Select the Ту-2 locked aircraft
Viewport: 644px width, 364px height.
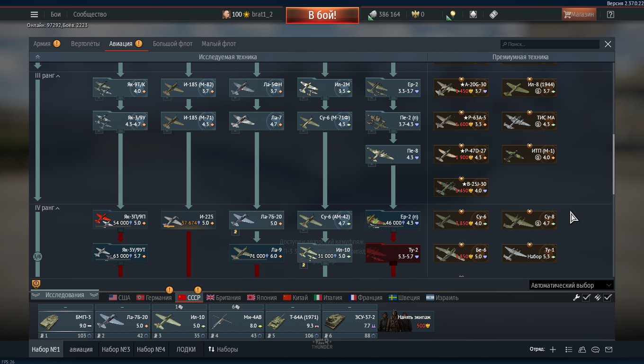(393, 253)
